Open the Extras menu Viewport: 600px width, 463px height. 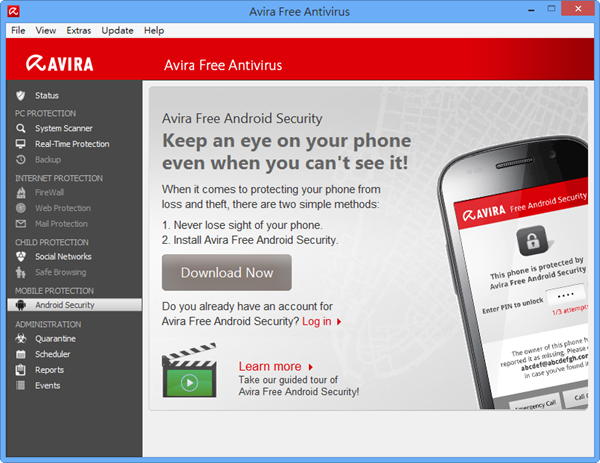[78, 30]
